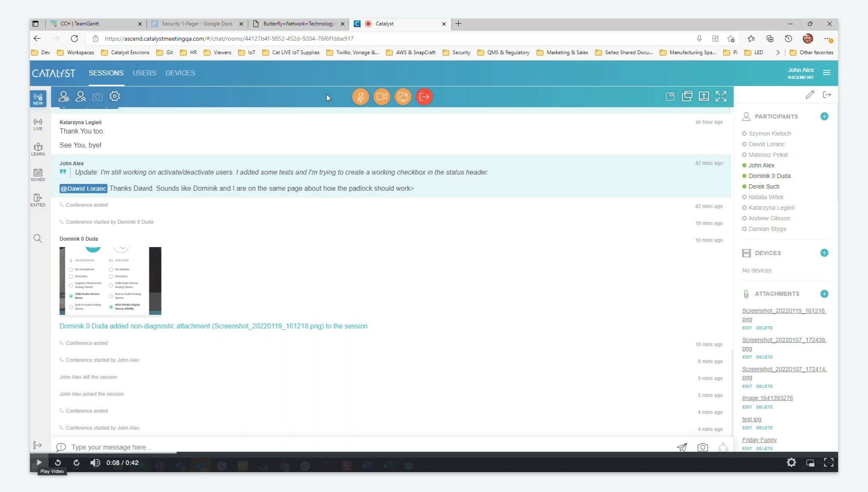Switch to the DEVICES tab
The width and height of the screenshot is (868, 492).
[x=180, y=73]
